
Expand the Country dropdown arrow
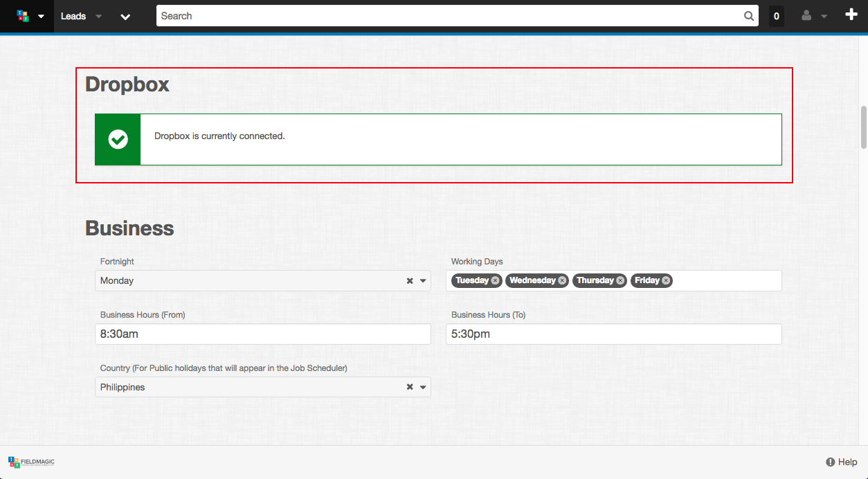click(x=423, y=388)
